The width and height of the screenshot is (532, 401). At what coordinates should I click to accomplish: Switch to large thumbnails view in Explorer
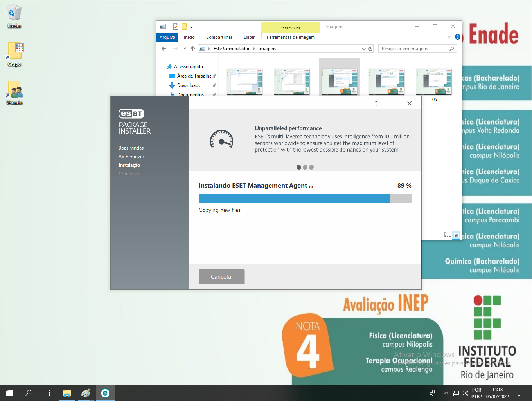[x=456, y=235]
